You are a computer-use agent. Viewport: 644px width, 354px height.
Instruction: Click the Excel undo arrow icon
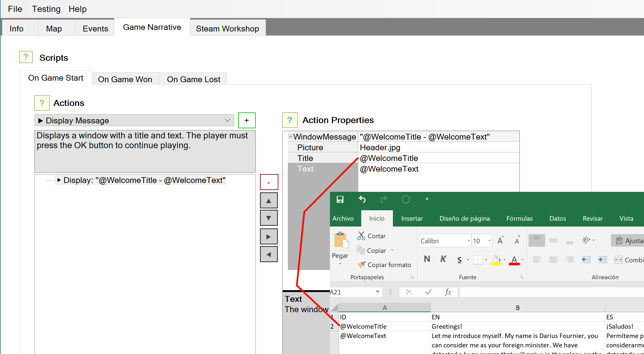(362, 200)
